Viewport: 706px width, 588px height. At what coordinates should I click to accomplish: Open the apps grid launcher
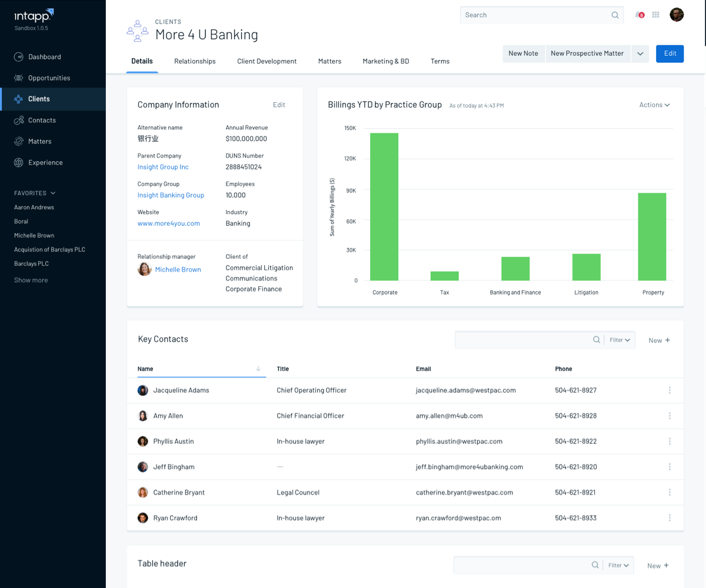click(x=656, y=15)
